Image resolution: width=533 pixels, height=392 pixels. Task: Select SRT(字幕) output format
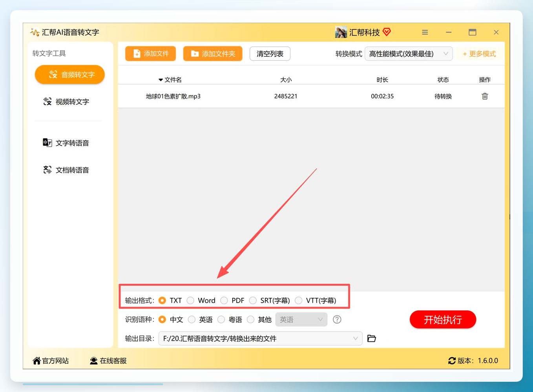253,300
